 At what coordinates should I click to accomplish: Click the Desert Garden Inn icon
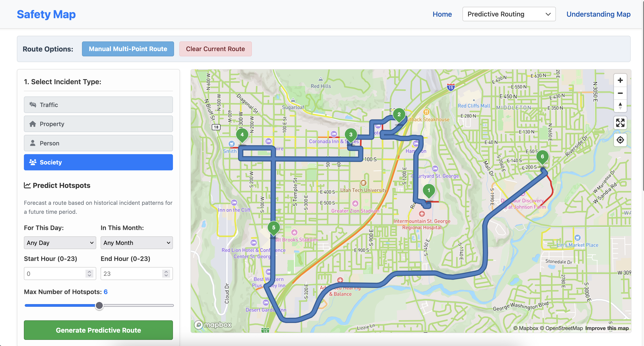[266, 303]
